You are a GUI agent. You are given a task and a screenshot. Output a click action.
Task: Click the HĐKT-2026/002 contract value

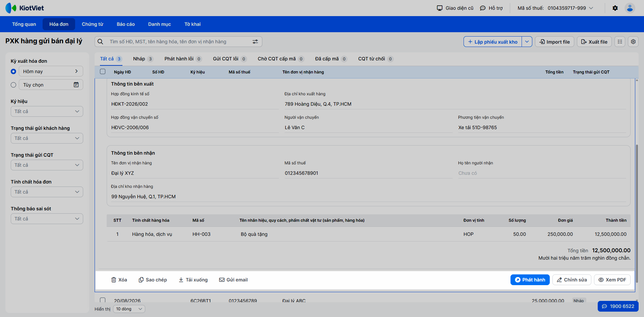click(x=130, y=104)
